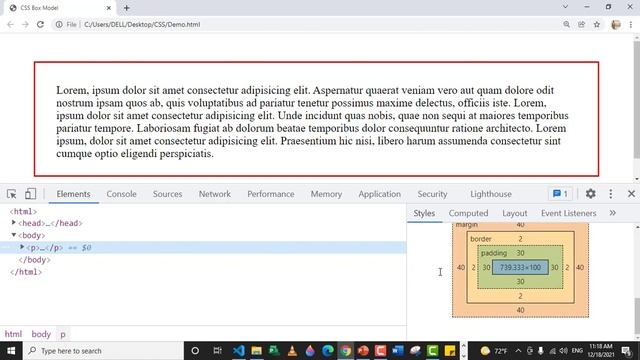640x360 pixels.
Task: Go forward in browser history
Action: pyautogui.click(x=25, y=24)
